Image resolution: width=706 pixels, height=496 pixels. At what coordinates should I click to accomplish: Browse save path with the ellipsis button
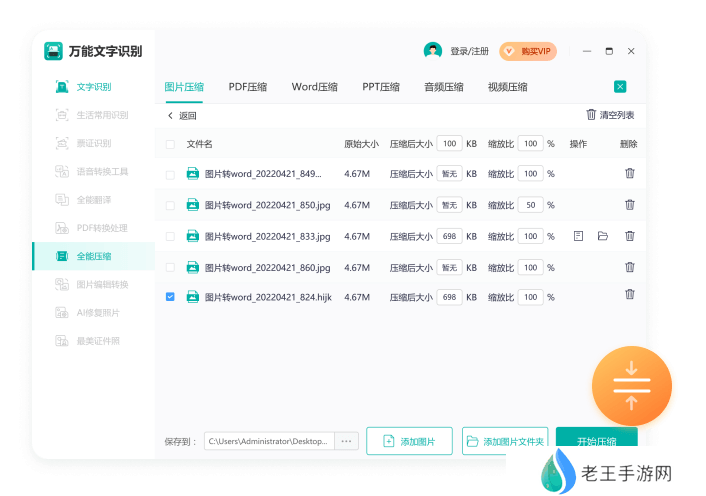(346, 441)
